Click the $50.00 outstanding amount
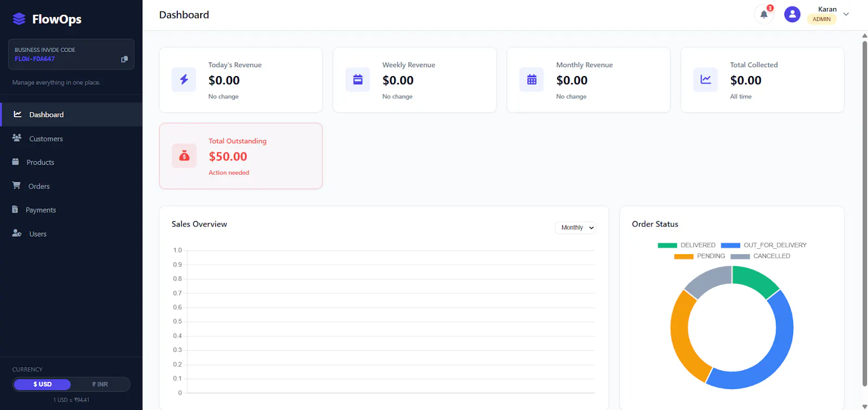The width and height of the screenshot is (868, 410). point(228,156)
